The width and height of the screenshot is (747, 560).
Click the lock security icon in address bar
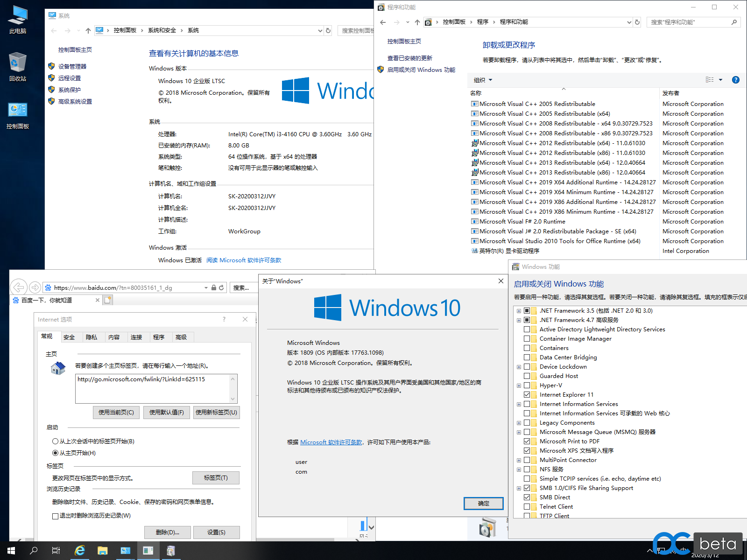[x=213, y=287]
